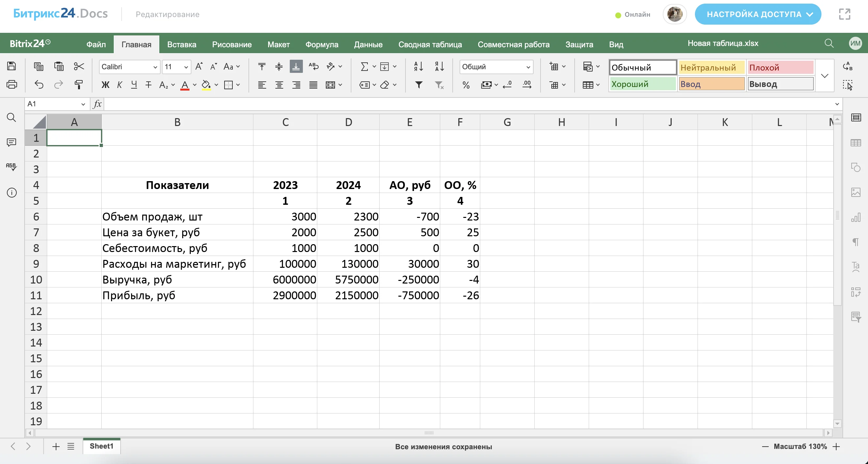Viewport: 868px width, 464px height.
Task: Apply the Хороший cell style
Action: pyautogui.click(x=642, y=84)
